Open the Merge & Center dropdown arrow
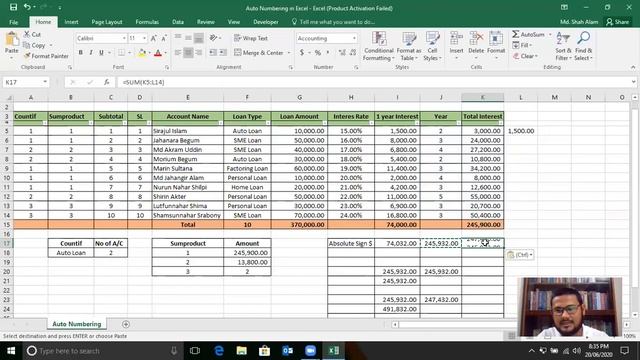 [x=289, y=53]
